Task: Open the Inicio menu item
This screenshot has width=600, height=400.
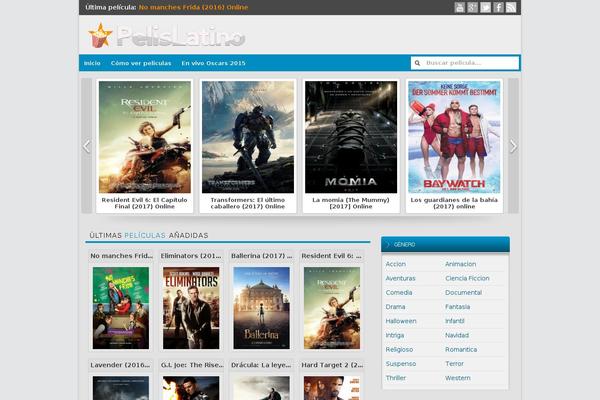Action: coord(92,63)
